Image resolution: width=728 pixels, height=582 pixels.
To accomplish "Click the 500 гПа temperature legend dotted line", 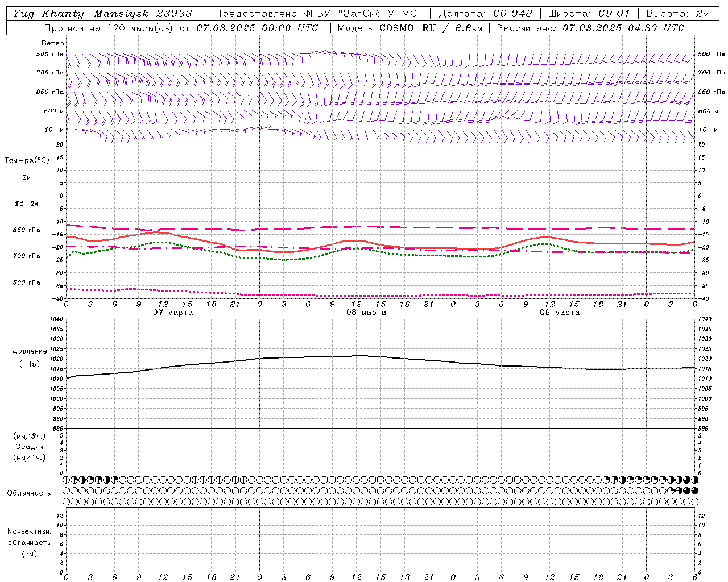I will [25, 289].
